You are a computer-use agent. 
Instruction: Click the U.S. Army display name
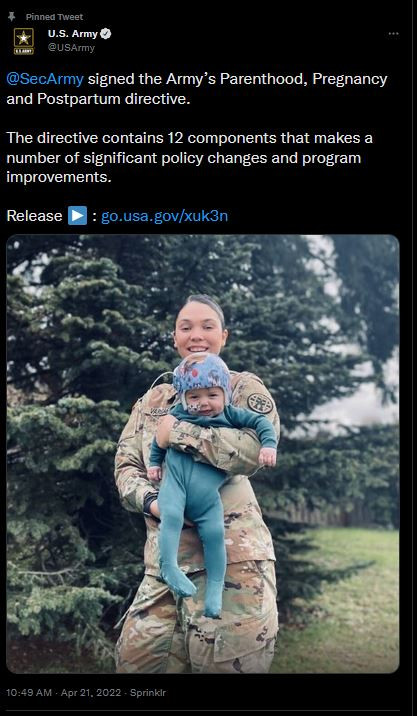point(73,34)
